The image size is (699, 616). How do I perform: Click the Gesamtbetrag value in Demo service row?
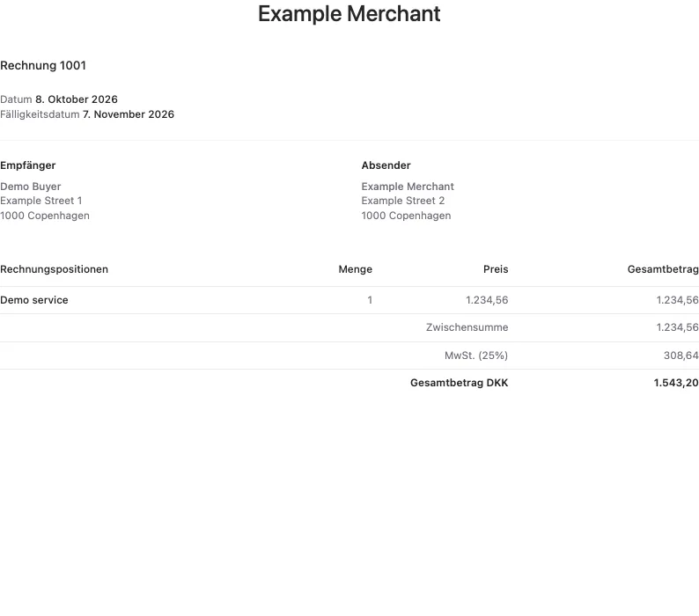677,300
